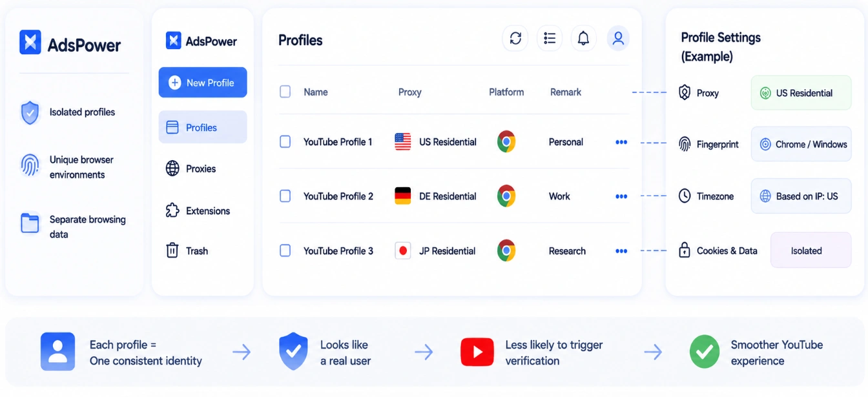Screen dimensions: 868x397
Task: Open the Profiles sidebar item
Action: click(203, 127)
